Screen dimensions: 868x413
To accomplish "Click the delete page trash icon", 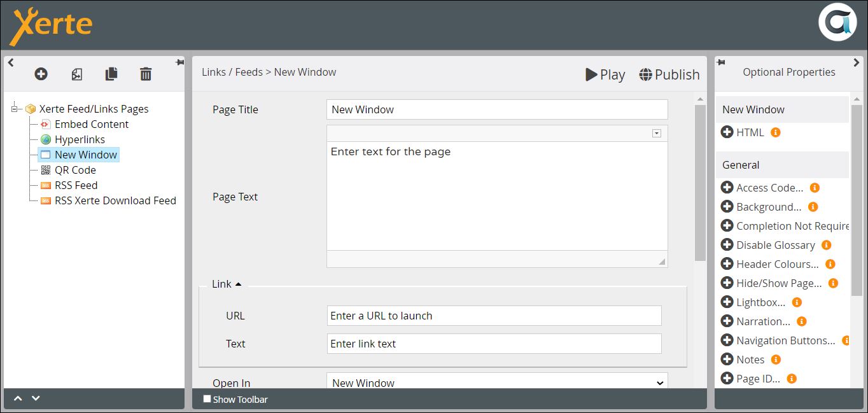I will pos(146,74).
